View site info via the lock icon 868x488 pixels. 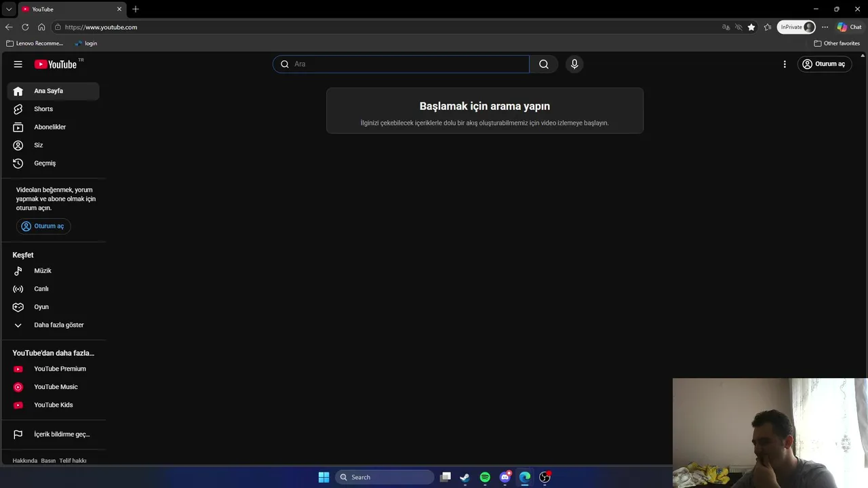[x=58, y=27]
